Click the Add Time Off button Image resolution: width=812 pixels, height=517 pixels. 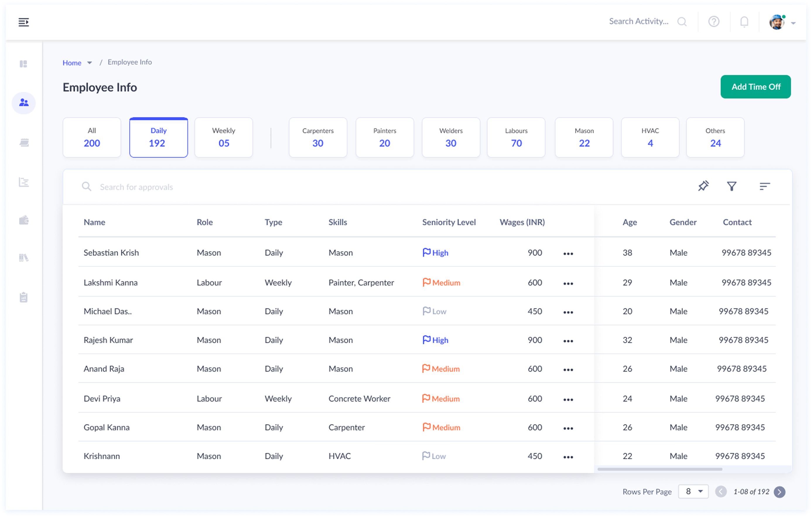pos(755,87)
